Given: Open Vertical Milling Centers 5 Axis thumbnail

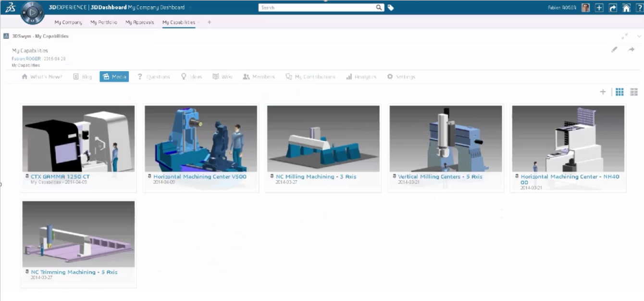Looking at the screenshot, I should coord(446,138).
